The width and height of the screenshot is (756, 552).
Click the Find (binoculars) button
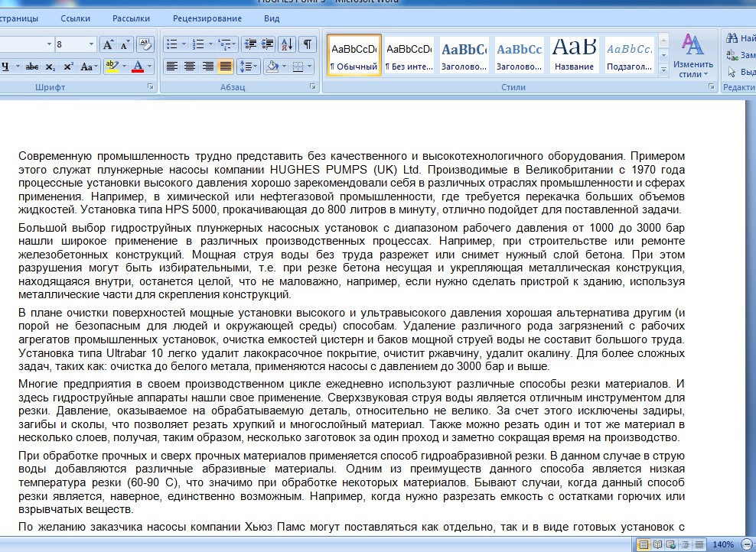pyautogui.click(x=740, y=37)
